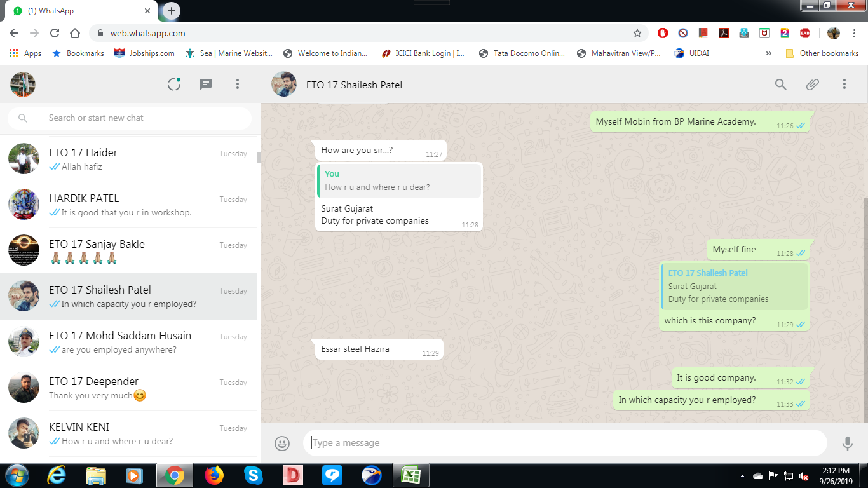This screenshot has height=488, width=868.
Task: Open the Windows Start menu orb
Action: point(17,475)
